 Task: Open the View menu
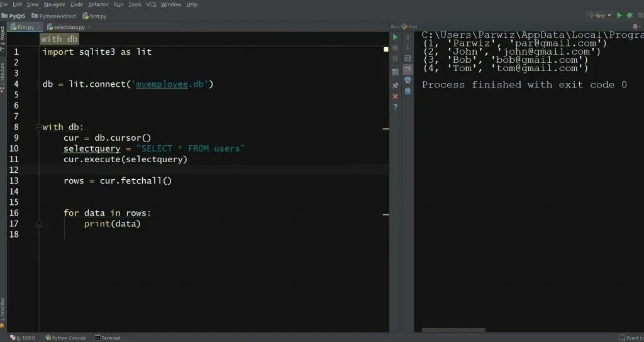pyautogui.click(x=33, y=4)
